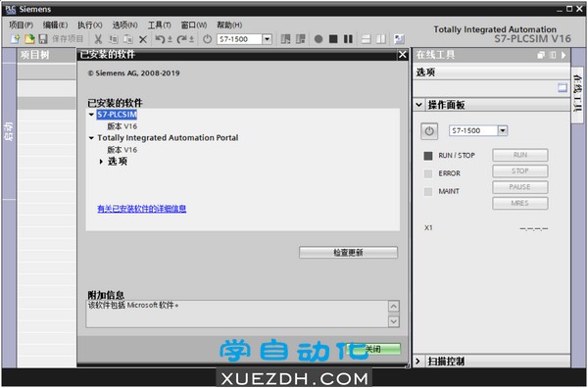Screen dimensions: 588x388
Task: Click the ERROR status indicator
Action: point(428,173)
